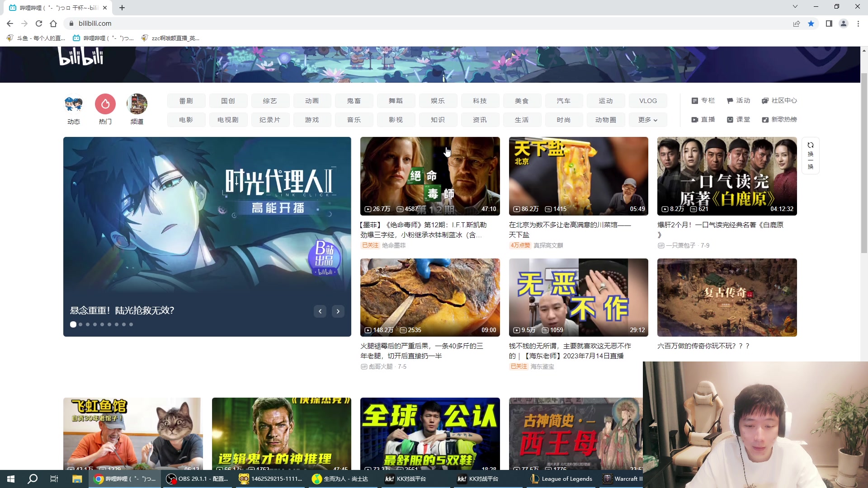
Task: Select the 番剧 category
Action: (186, 101)
